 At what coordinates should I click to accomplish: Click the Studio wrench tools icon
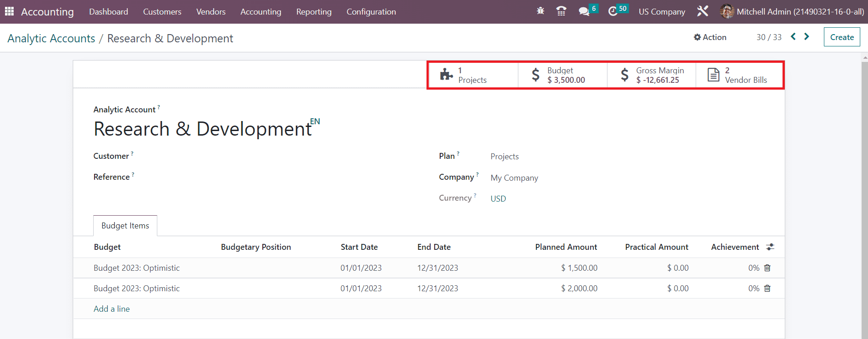point(702,11)
